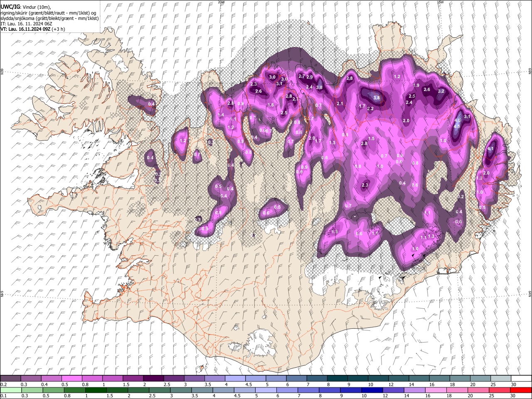Click the '20W' longitude label at top
Viewport: 532px width, 399px height.
[221, 2]
